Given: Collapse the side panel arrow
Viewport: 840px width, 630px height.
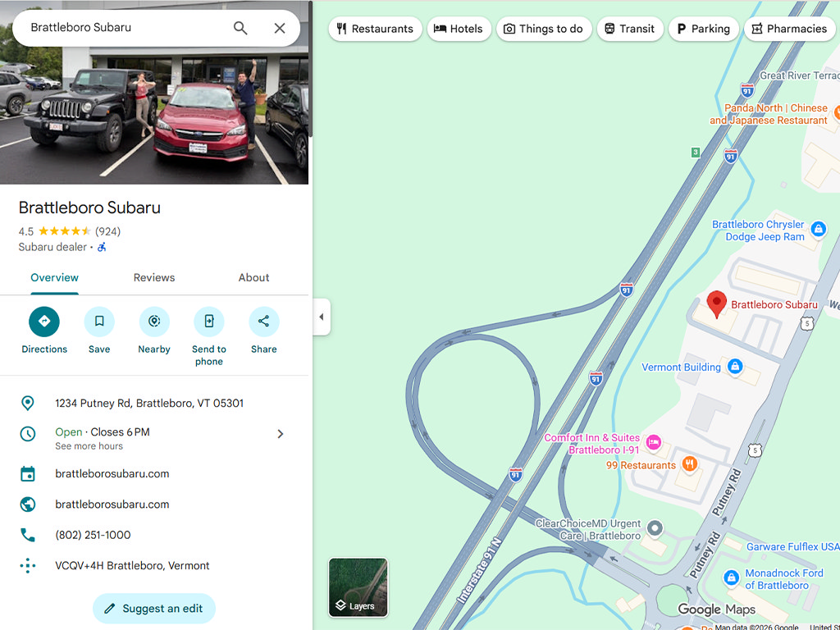Looking at the screenshot, I should coord(322,317).
